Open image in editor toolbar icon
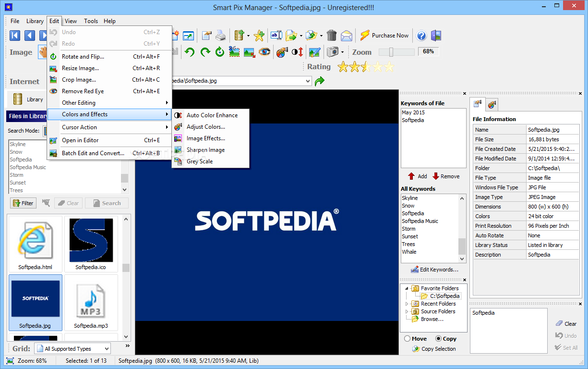Image resolution: width=588 pixels, height=369 pixels. [x=314, y=52]
